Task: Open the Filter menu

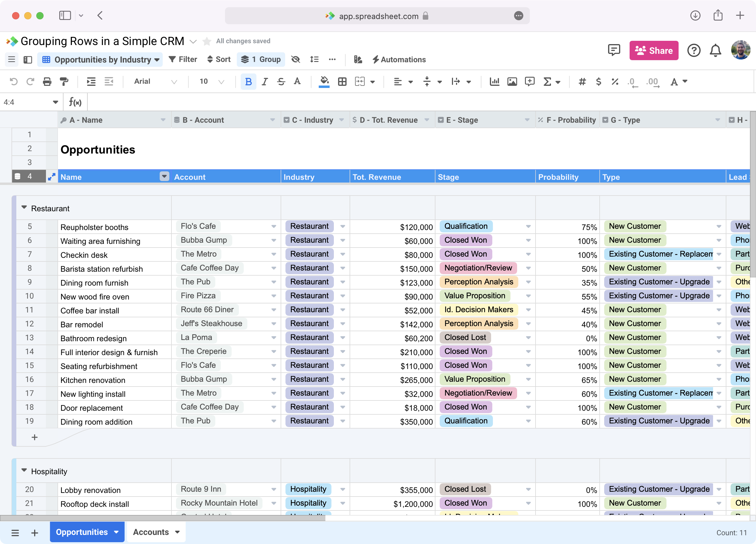Action: (183, 59)
